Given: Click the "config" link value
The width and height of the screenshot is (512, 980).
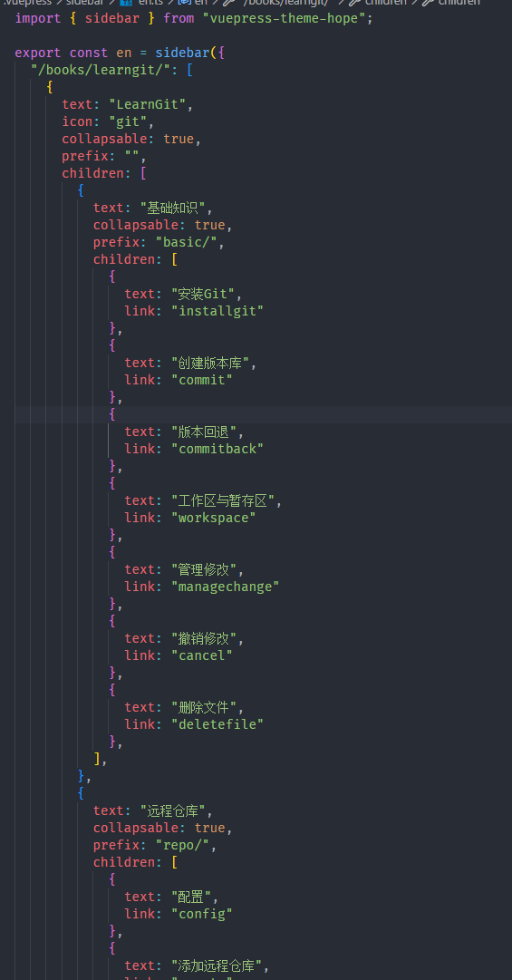Looking at the screenshot, I should (202, 914).
